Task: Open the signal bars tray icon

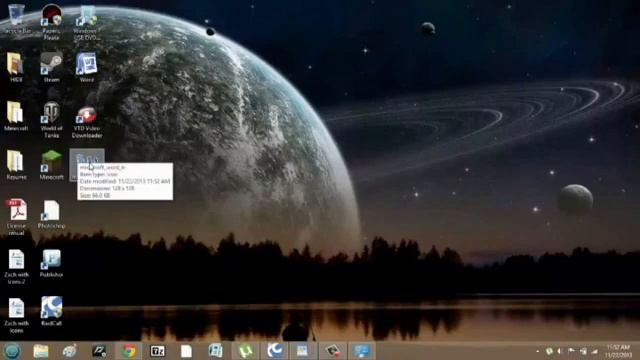Action: point(595,351)
